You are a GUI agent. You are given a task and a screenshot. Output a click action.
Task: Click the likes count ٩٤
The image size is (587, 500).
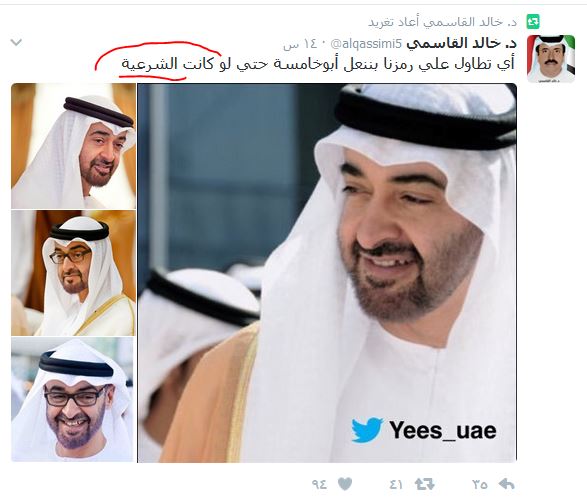pyautogui.click(x=319, y=485)
